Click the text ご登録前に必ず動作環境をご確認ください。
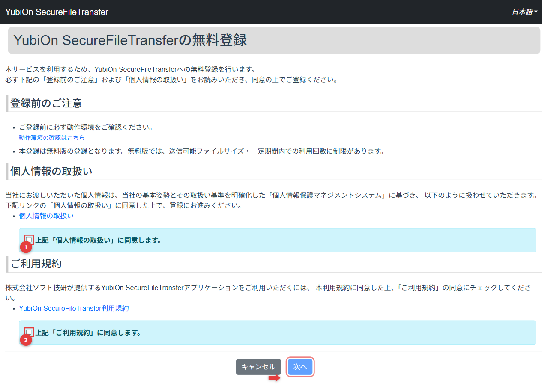This screenshot has width=542, height=392. [86, 128]
